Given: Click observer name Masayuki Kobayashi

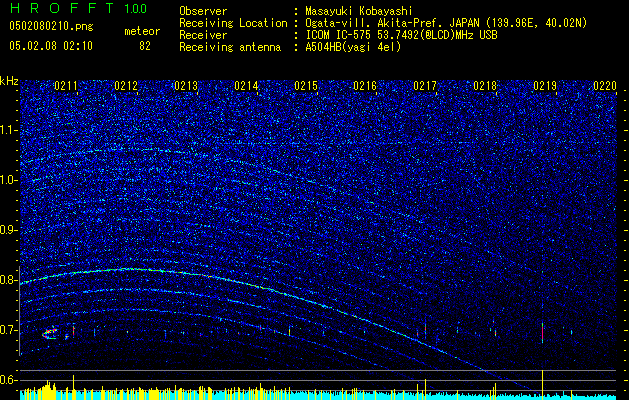Looking at the screenshot, I should tap(359, 11).
